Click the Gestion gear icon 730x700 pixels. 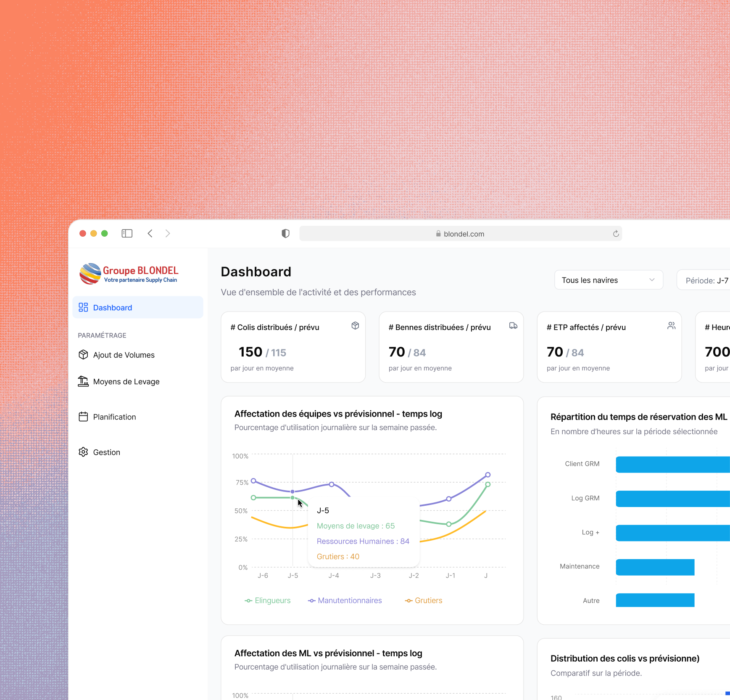pos(83,452)
